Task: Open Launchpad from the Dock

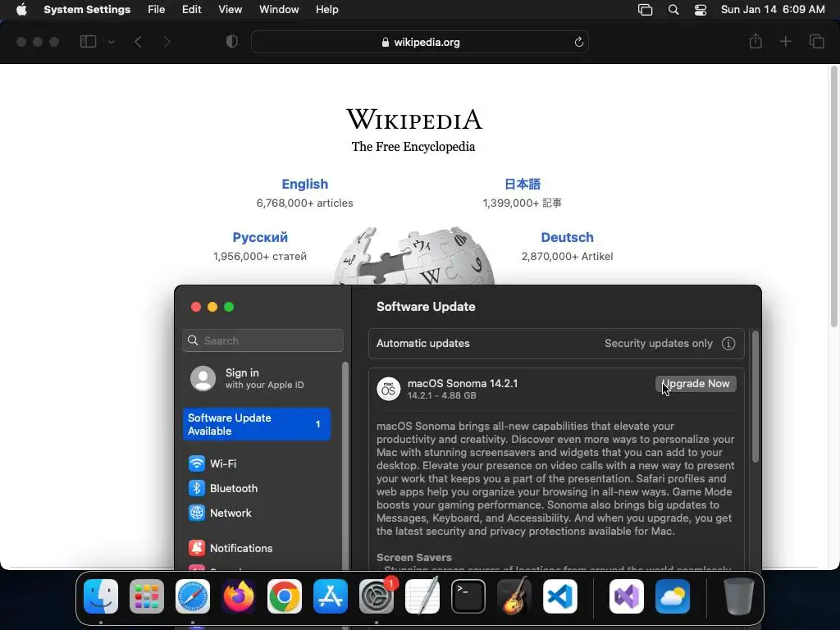Action: [x=147, y=596]
